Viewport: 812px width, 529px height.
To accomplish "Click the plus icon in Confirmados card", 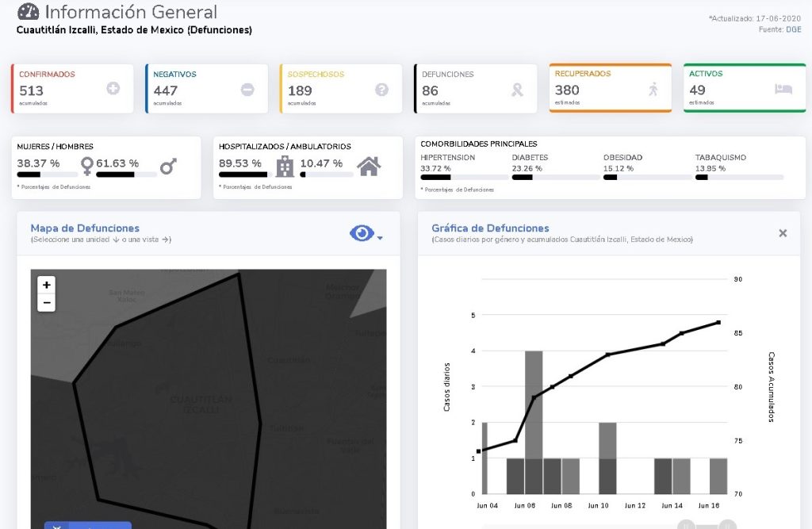I will (113, 89).
